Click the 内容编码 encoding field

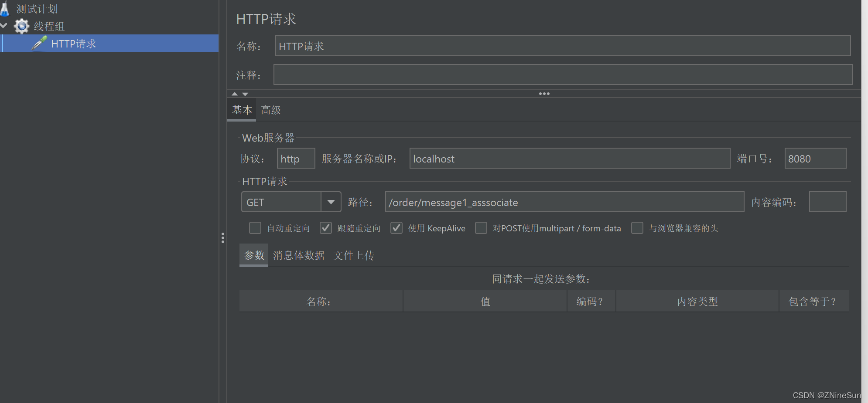point(827,202)
